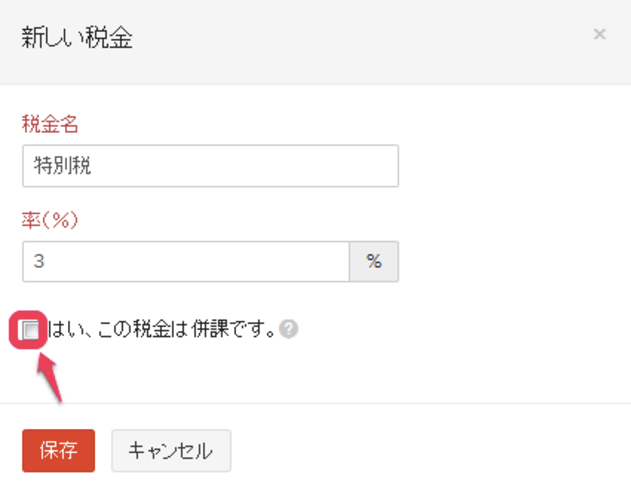Click the blank space right of the help icon
This screenshot has height=498, width=631.
[450, 329]
